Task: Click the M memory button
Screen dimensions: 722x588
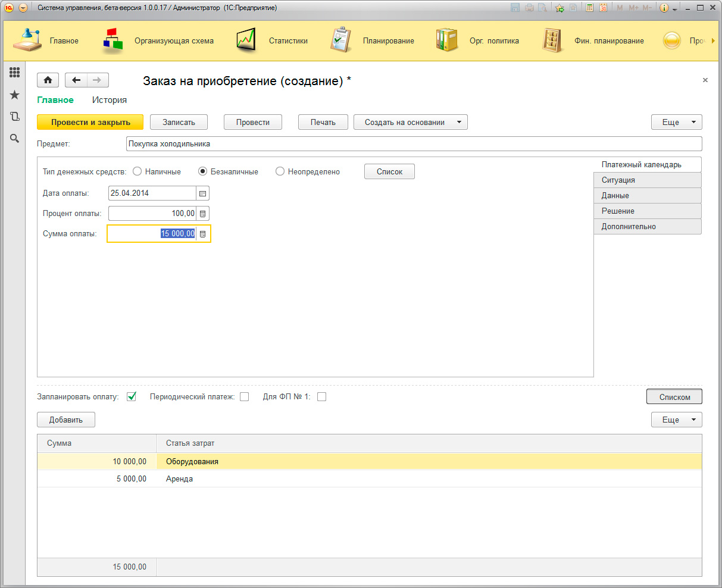Action: [620, 8]
